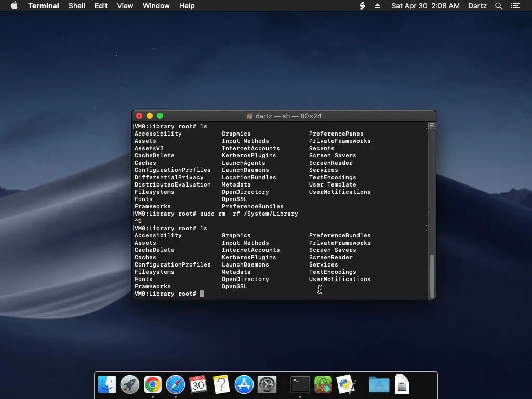The height and width of the screenshot is (399, 532).
Task: Click 'DistributedEvaluation' in the listing
Action: coord(172,184)
